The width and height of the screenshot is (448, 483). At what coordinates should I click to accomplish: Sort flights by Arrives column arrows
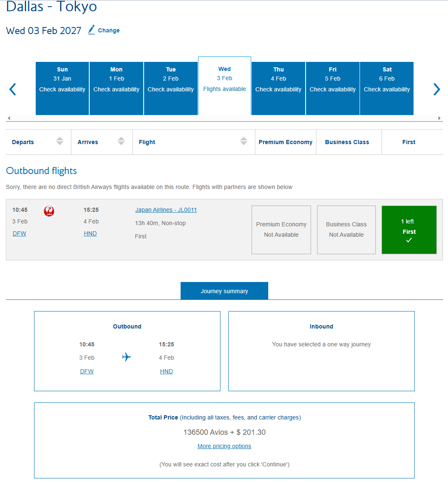tap(121, 141)
